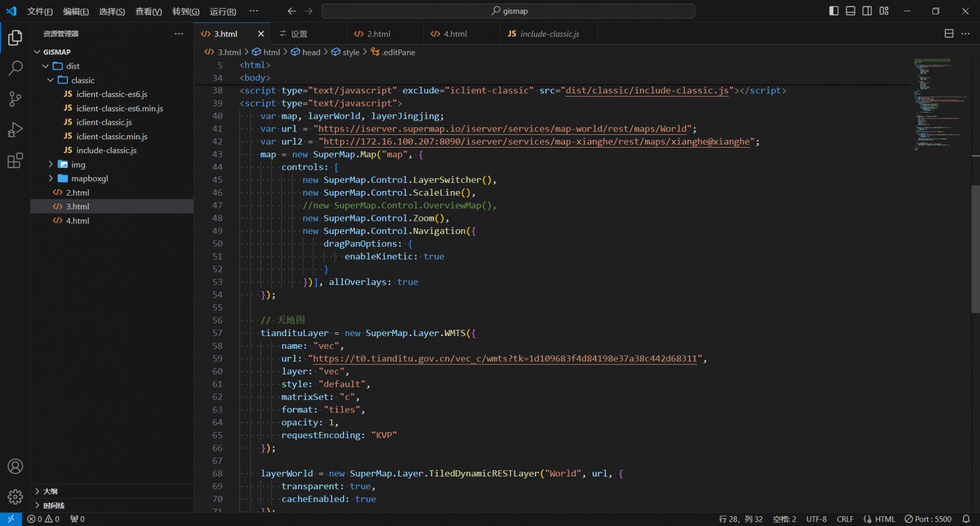Viewport: 980px width, 526px height.
Task: Open the 选择(S) menu
Action: click(x=112, y=11)
